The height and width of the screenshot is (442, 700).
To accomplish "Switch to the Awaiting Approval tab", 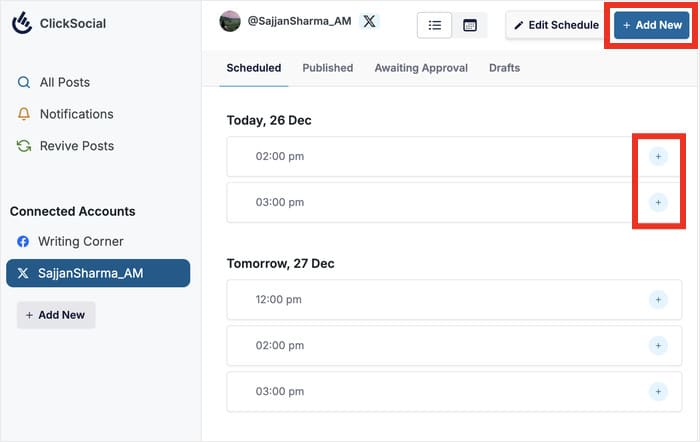I will pos(421,68).
